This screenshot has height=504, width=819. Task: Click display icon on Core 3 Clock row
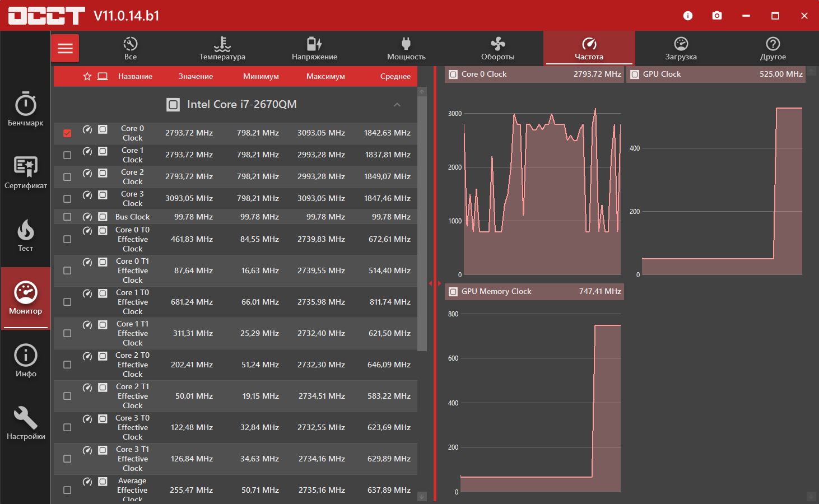[103, 195]
